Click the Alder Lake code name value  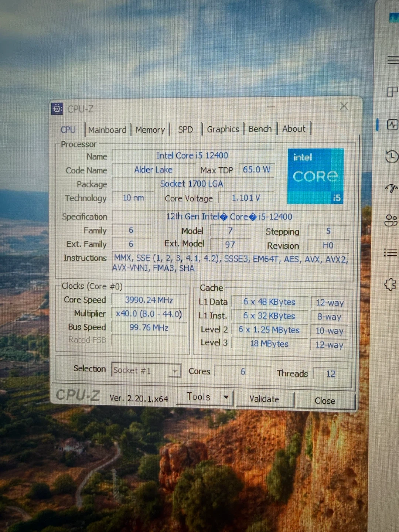pos(153,170)
